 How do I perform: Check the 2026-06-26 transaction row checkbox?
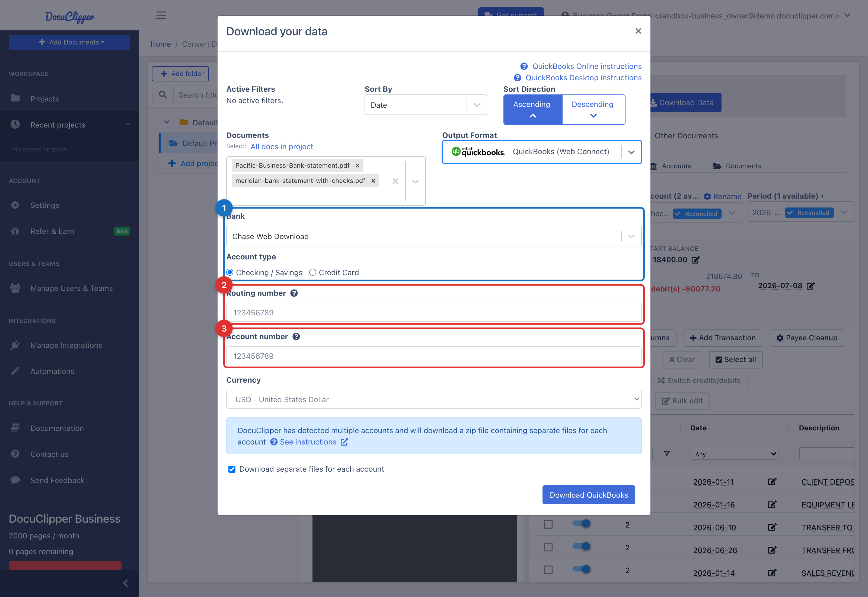[x=548, y=547]
